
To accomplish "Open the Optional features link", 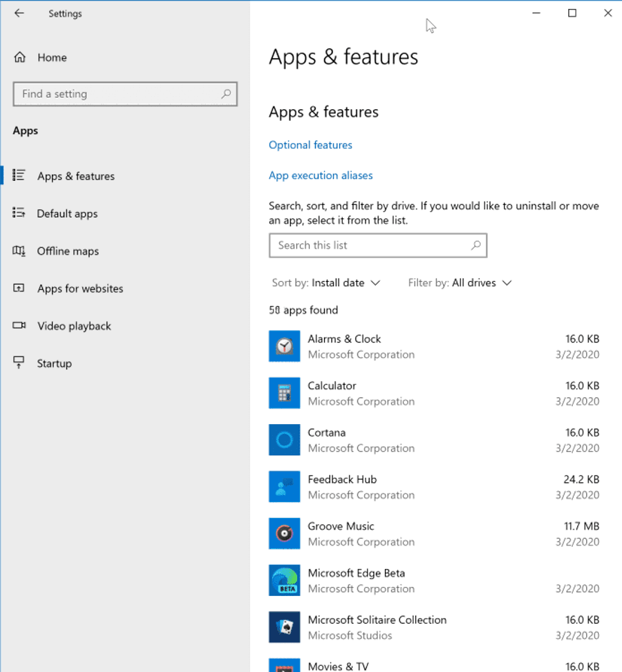I will pos(310,145).
